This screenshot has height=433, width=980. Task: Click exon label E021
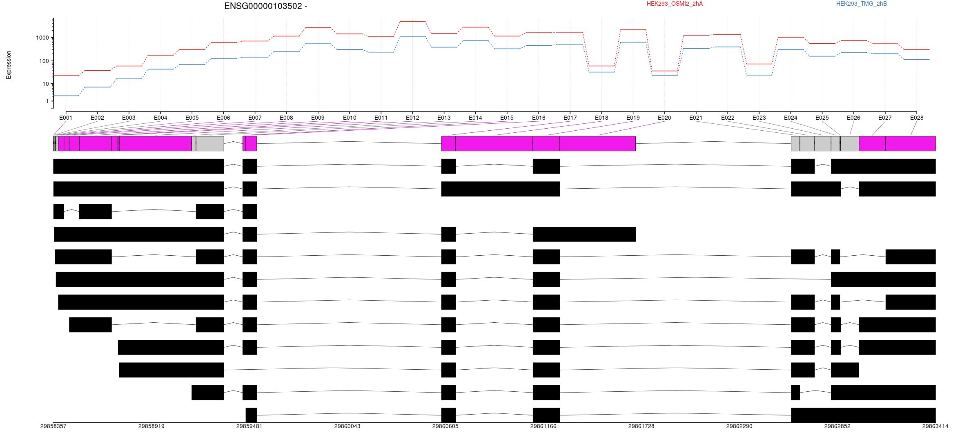coord(696,118)
